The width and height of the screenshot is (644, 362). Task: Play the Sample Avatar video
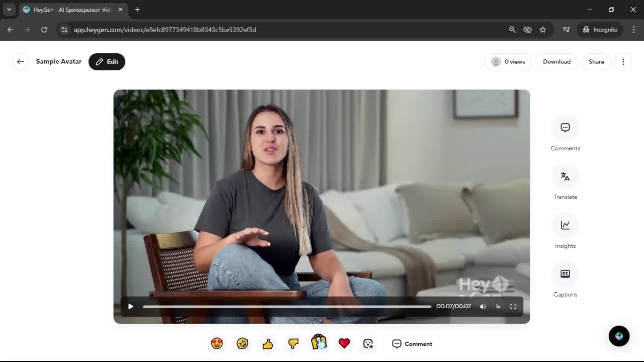click(131, 307)
